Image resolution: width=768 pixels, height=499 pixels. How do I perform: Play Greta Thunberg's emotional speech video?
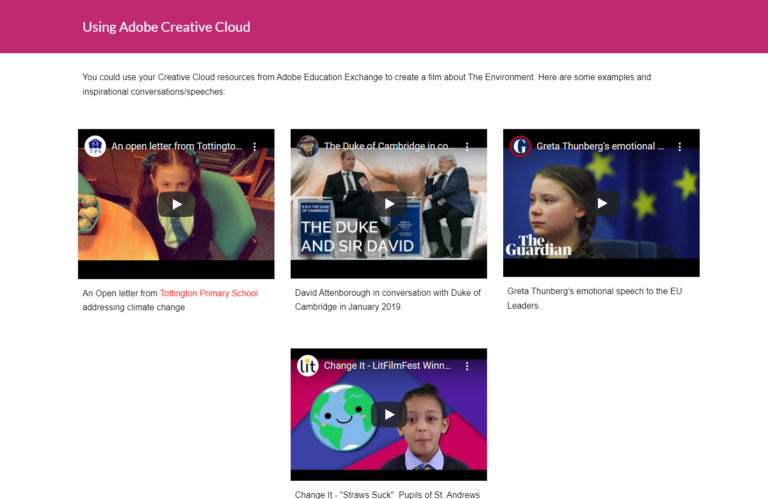[x=601, y=203]
